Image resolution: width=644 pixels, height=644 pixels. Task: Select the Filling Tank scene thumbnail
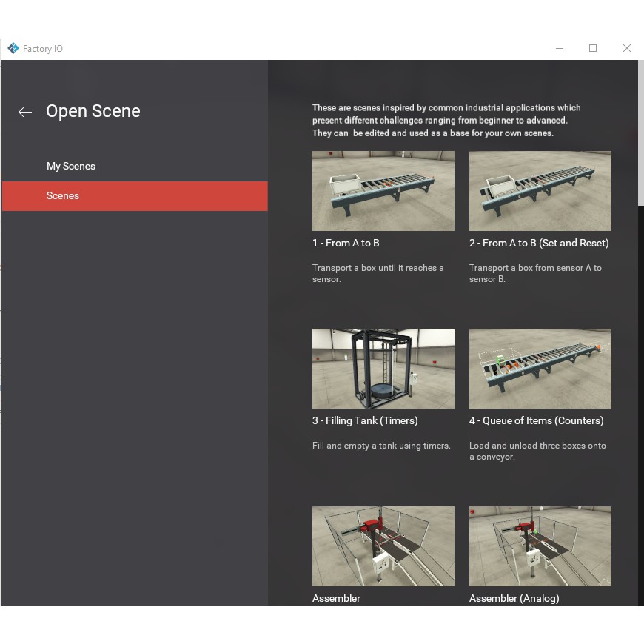[x=383, y=369]
